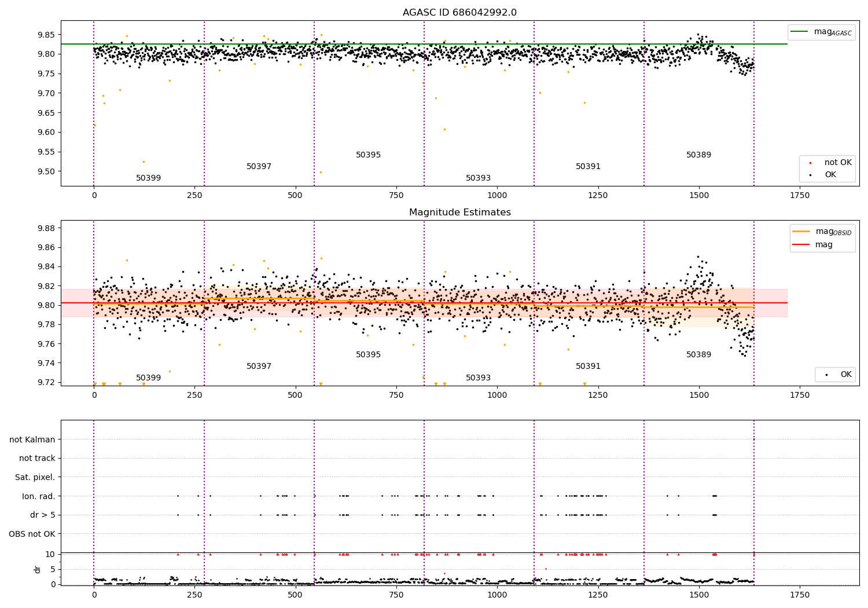Click label 50395 in Magnitude Estimates plot
Viewport: 868px width, 608px height.
pyautogui.click(x=368, y=355)
